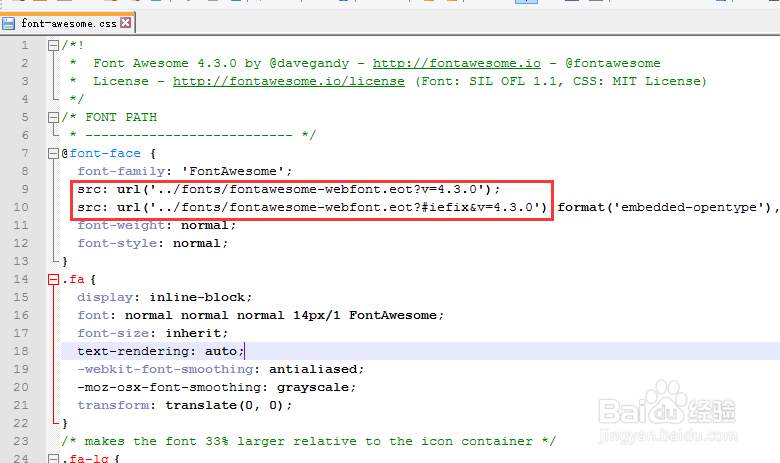
Task: Click the FONT PATH comment text
Action: pos(121,117)
